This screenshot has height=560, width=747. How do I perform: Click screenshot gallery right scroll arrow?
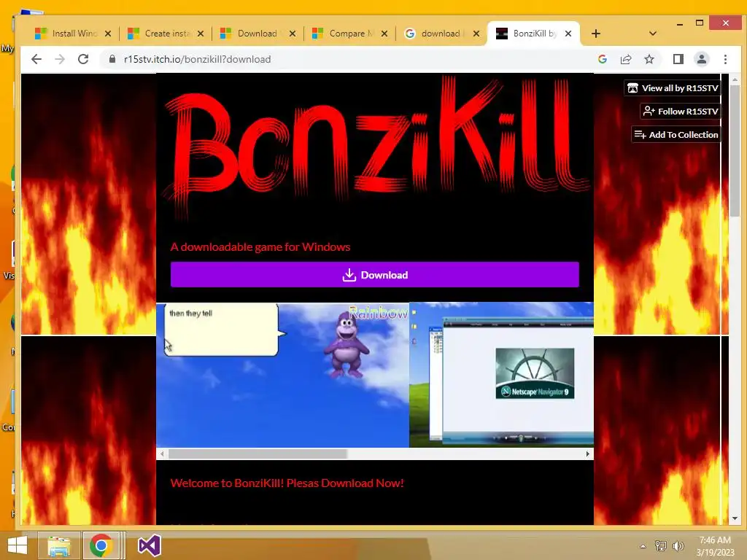click(587, 454)
